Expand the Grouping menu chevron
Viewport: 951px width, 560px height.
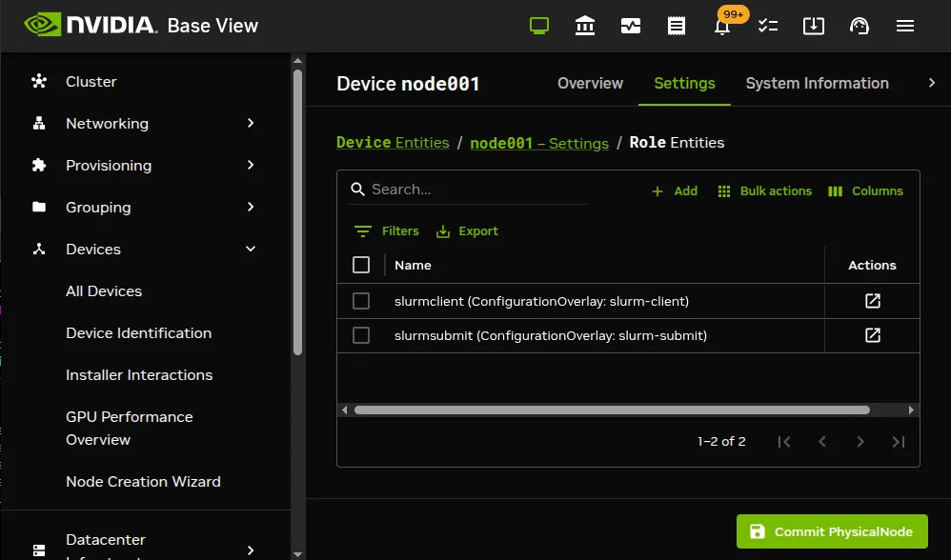tap(251, 207)
